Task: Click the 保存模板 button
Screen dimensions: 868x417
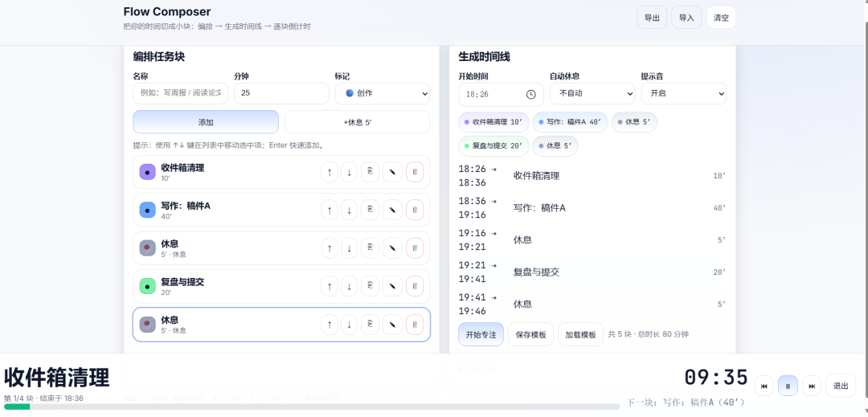Action: coord(531,334)
